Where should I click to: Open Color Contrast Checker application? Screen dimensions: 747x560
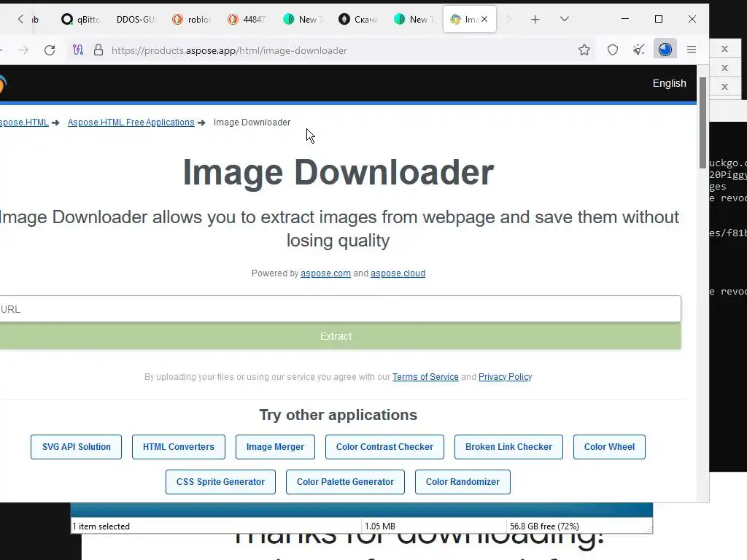pyautogui.click(x=384, y=447)
